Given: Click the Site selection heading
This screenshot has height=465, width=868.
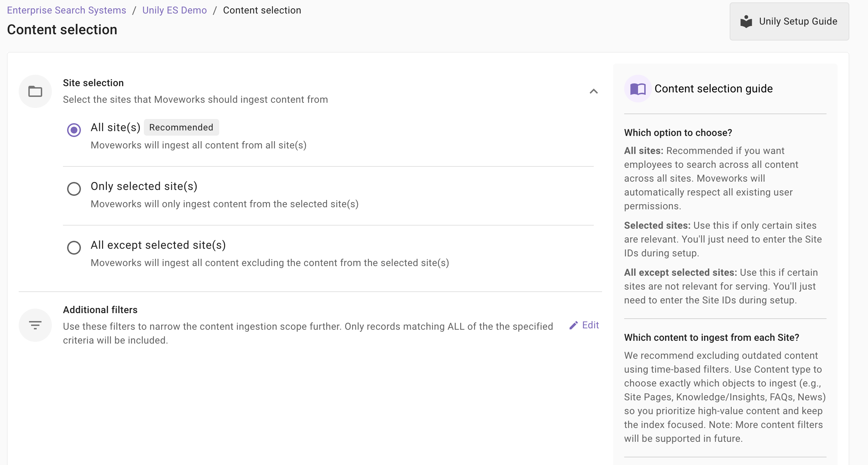Looking at the screenshot, I should click(93, 83).
